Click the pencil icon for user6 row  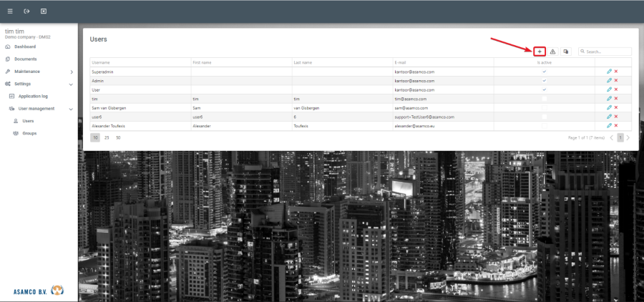(x=609, y=117)
